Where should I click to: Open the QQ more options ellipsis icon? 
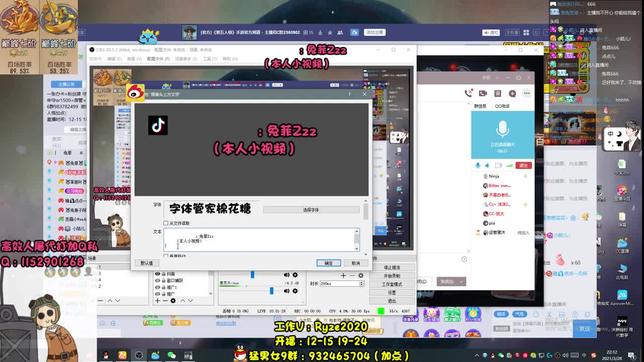pyautogui.click(x=527, y=93)
